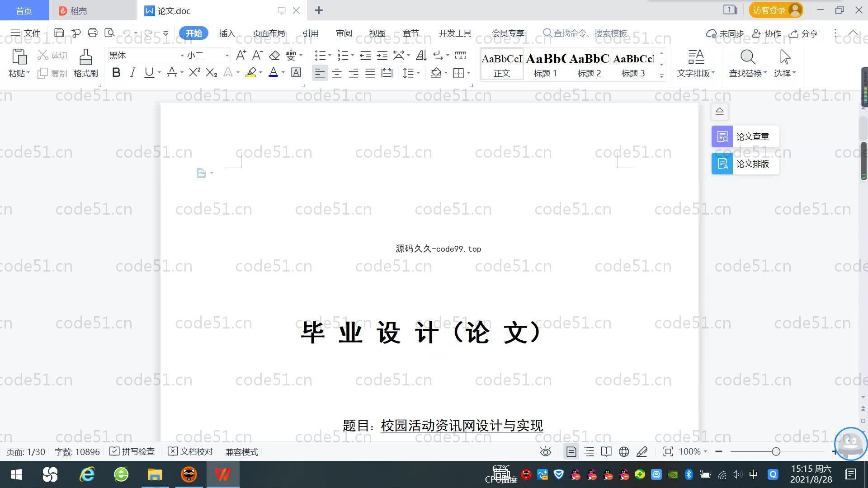Open the 论文排版 thesis layout tool
Viewport: 868px width, 488px height.
[x=745, y=164]
